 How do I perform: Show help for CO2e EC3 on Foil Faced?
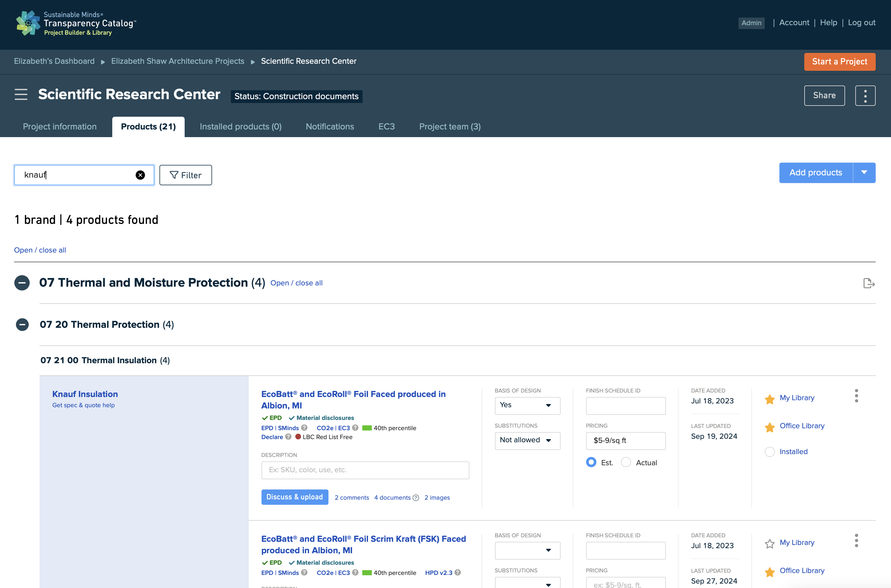click(355, 428)
